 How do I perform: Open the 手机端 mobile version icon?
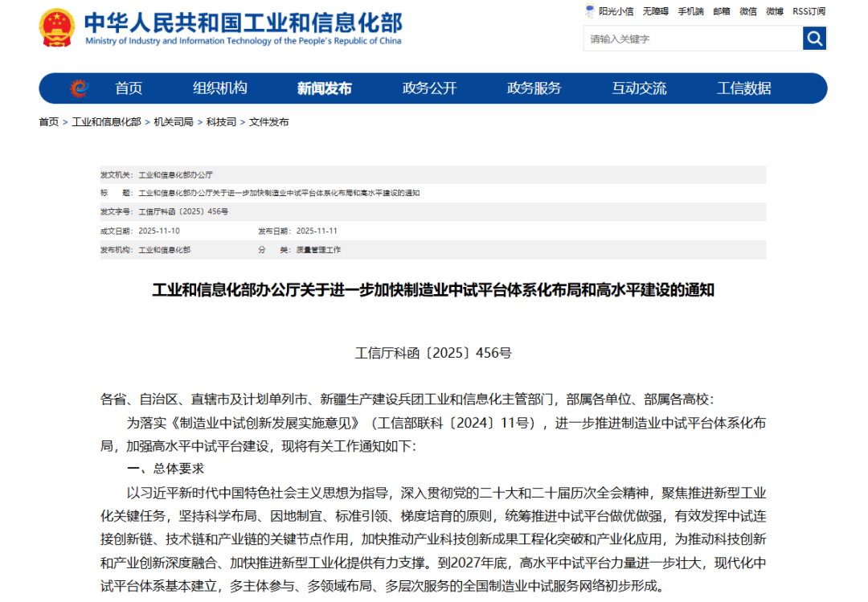pos(691,10)
